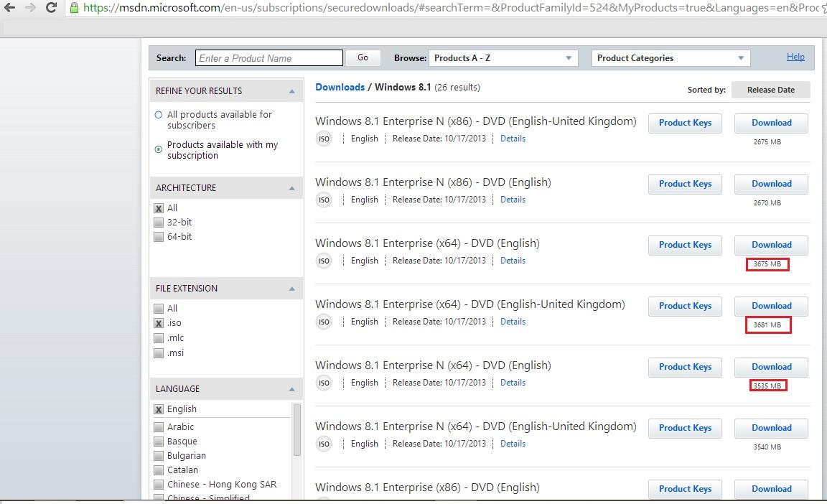Get Product Keys for Enterprise N (x64) English-United Kingdom
Screen dimensions: 827x504
[685, 429]
